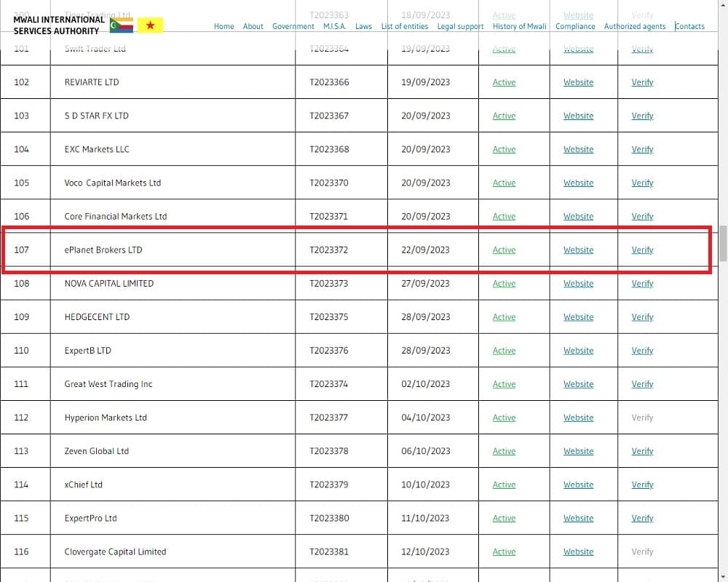Viewport: 728px width, 582px height.
Task: Open Website link for Hyperion Markets Ltd
Action: pyautogui.click(x=578, y=418)
